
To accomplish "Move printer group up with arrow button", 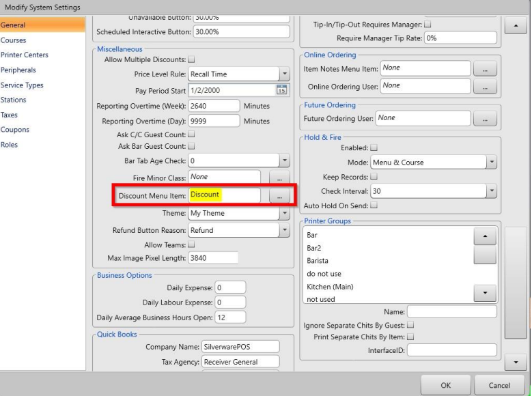I will pyautogui.click(x=485, y=236).
